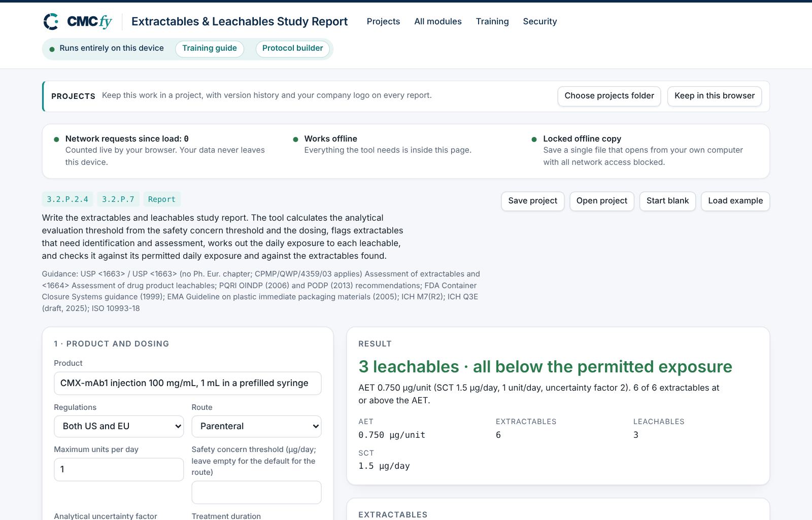The width and height of the screenshot is (812, 520).
Task: Click the Locked offline copy heading
Action: pos(582,138)
